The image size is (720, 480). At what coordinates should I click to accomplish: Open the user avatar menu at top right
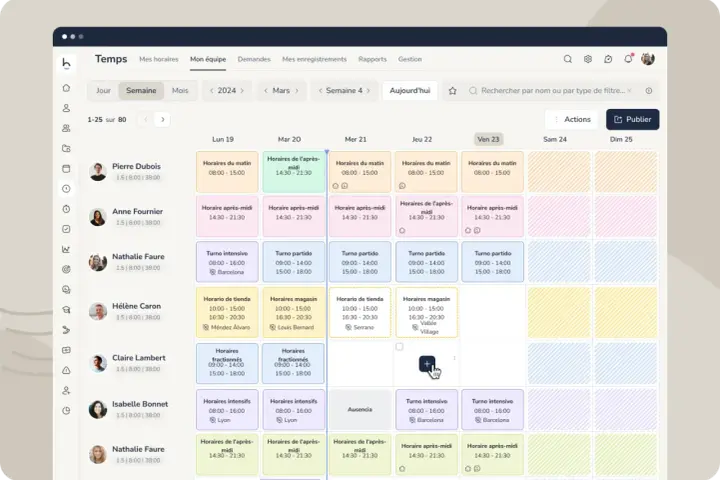coord(648,59)
